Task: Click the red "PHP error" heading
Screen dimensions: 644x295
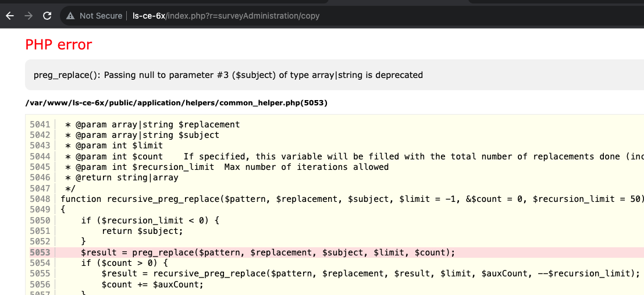Action: [x=58, y=44]
